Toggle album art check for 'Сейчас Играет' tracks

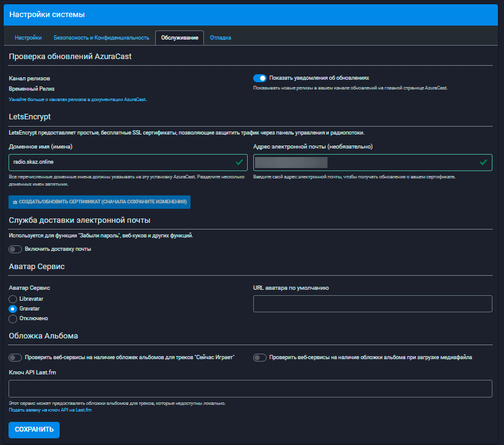(15, 357)
